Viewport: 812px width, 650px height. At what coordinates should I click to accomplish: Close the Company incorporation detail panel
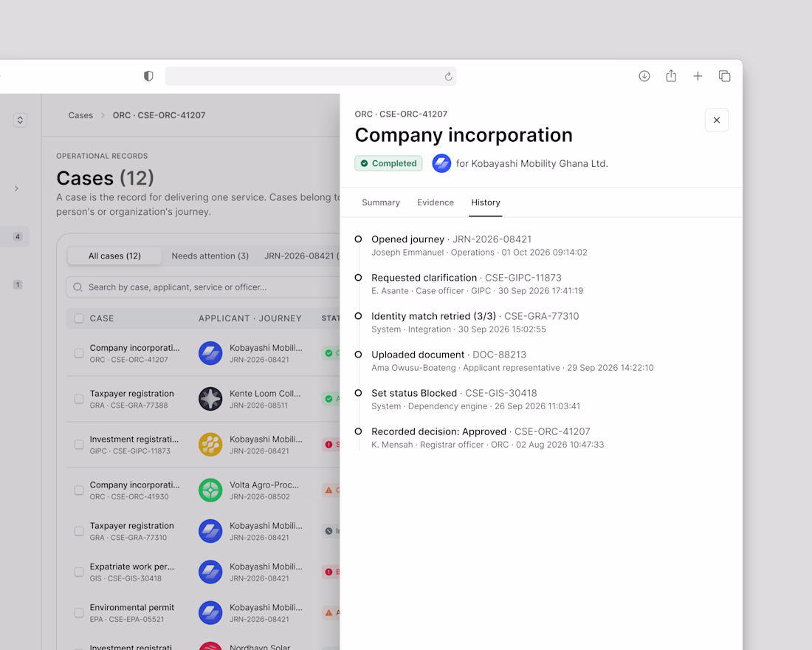(x=717, y=120)
